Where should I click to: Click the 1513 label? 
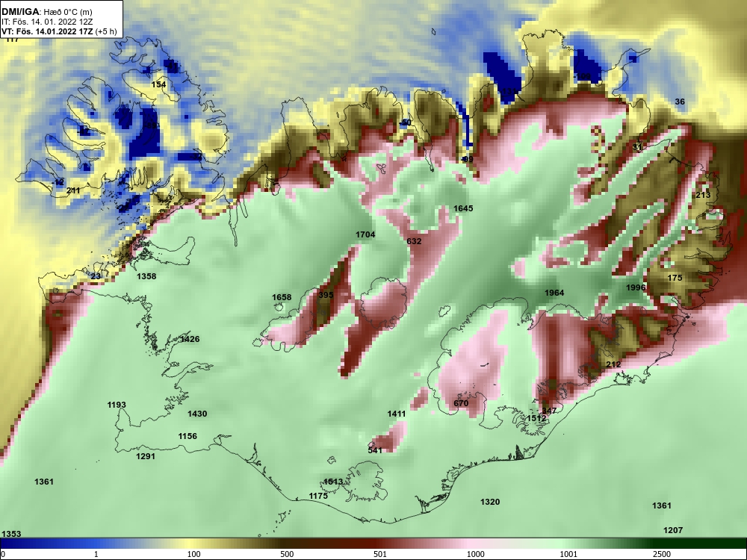tap(333, 482)
